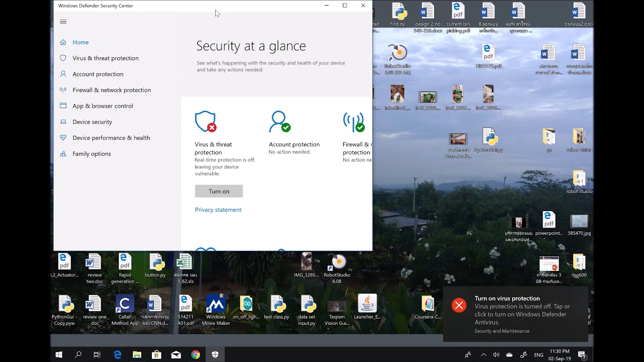This screenshot has width=644, height=362.
Task: Select Rapid generation PDF file
Action: click(x=125, y=268)
